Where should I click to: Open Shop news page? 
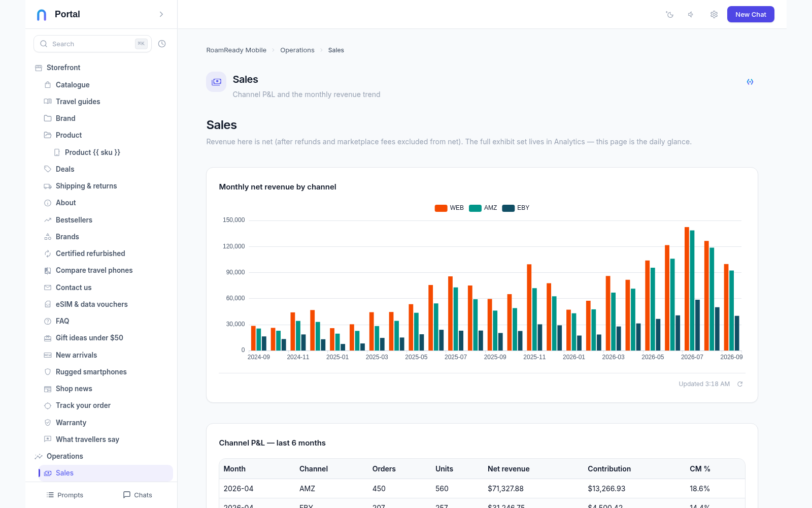[74, 389]
